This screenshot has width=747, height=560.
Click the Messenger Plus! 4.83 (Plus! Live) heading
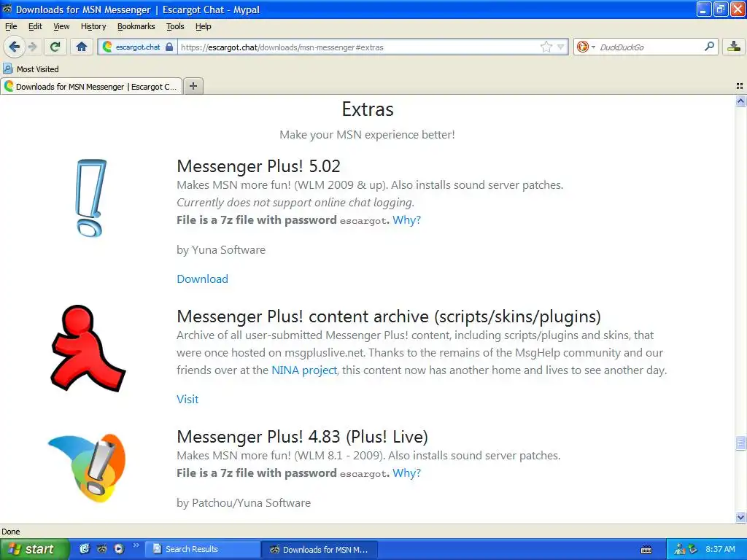pyautogui.click(x=303, y=437)
